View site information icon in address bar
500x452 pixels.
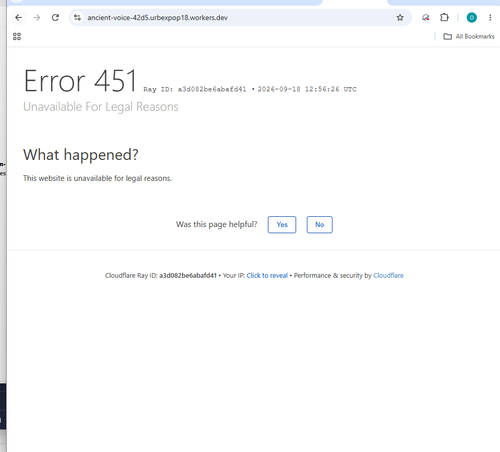pos(77,18)
